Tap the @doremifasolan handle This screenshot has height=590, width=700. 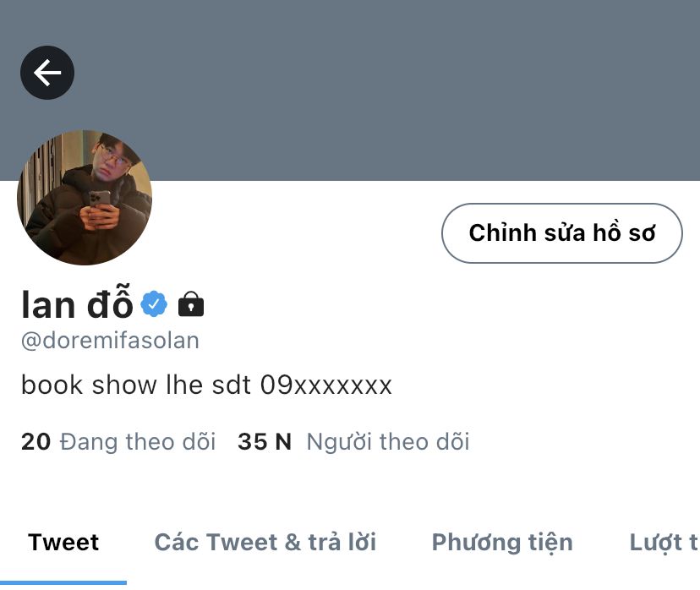tap(110, 341)
